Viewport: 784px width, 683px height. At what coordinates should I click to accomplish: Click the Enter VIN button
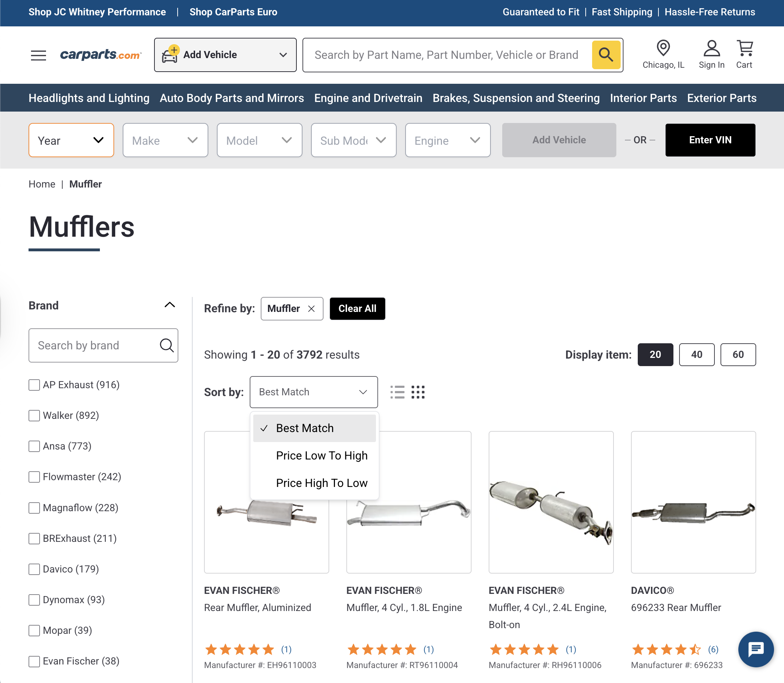click(710, 140)
